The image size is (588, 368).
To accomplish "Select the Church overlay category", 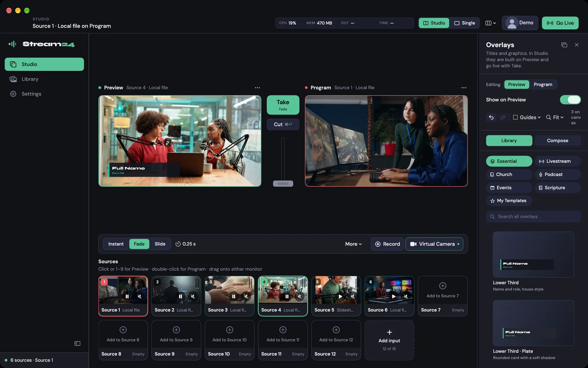I will pyautogui.click(x=509, y=174).
